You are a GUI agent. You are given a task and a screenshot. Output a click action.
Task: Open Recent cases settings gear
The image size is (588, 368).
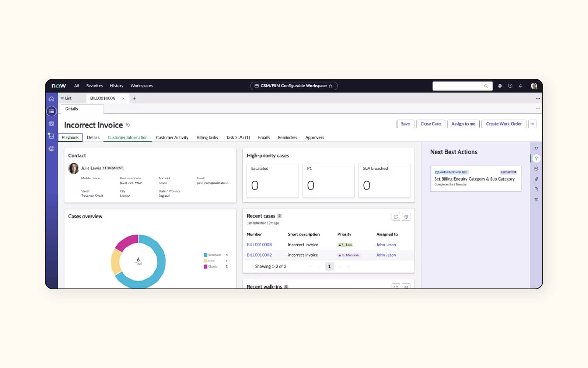(x=406, y=217)
